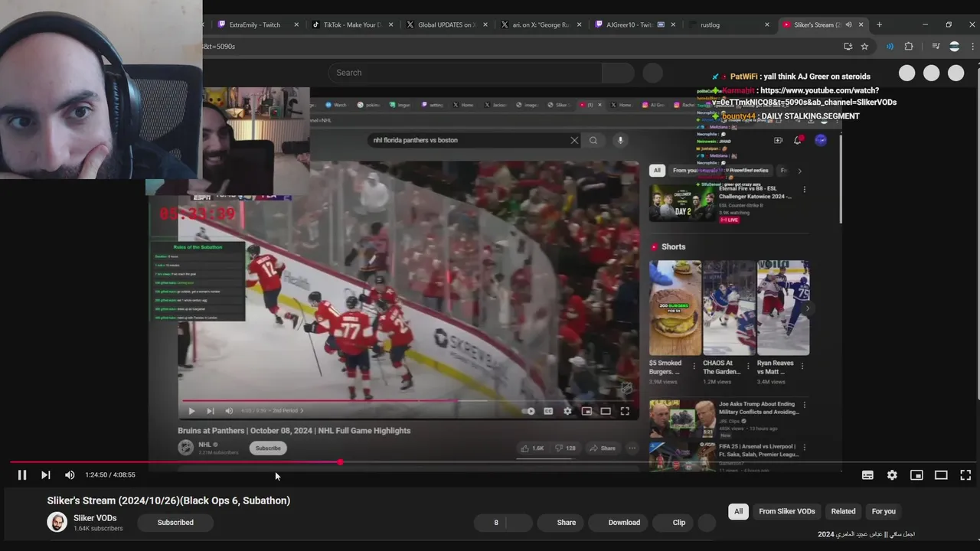Screen dimensions: 980x551
Task: Open 'Ryan Reaves vs Matt' short
Action: [783, 308]
